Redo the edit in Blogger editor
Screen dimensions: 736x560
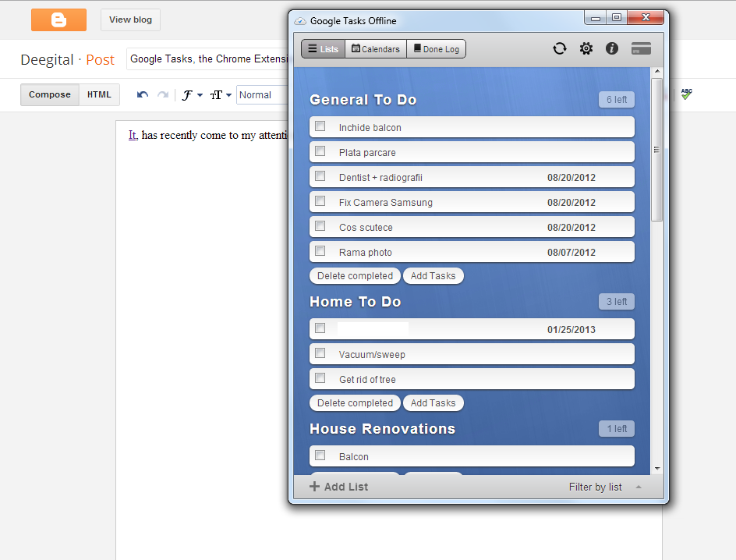pyautogui.click(x=163, y=95)
